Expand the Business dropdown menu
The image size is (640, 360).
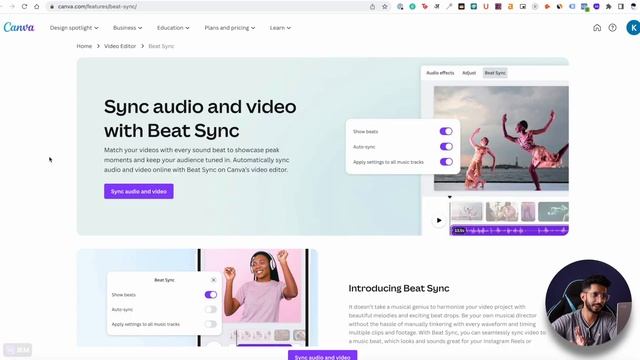(x=127, y=28)
